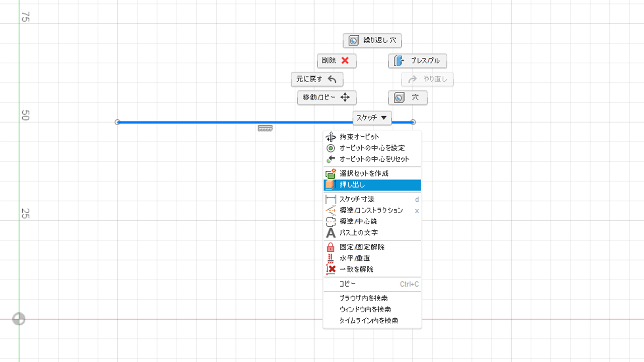Click the origin point marker on the axis

[19, 319]
